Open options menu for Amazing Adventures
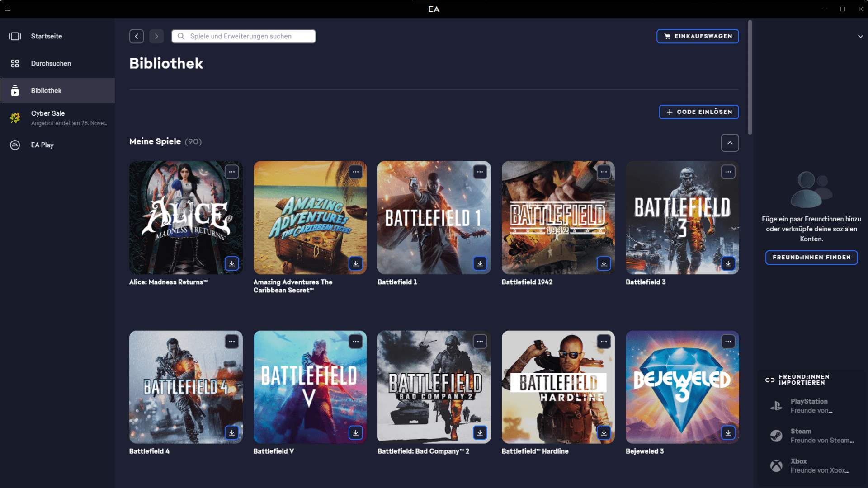Image resolution: width=868 pixels, height=488 pixels. coord(356,172)
